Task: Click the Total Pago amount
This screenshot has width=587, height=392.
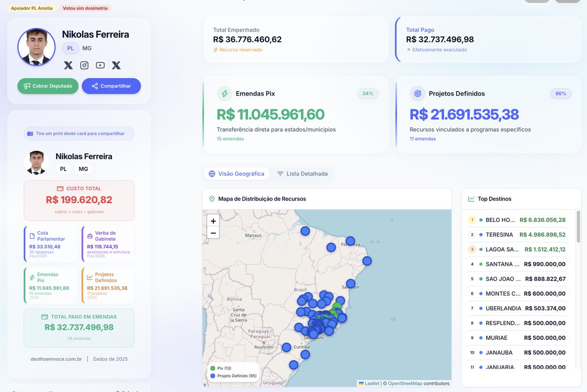Action: coord(440,40)
